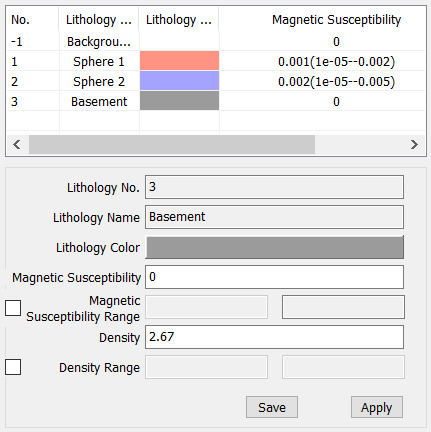Select the Sphere 2 blue color cell

[179, 81]
